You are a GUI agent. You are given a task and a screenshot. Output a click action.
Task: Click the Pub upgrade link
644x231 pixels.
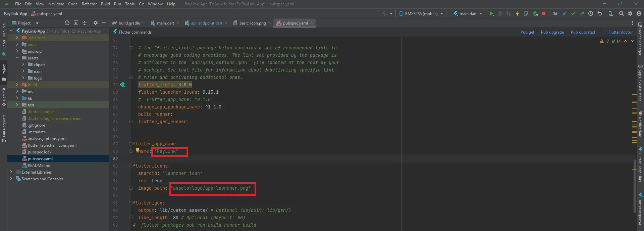click(552, 32)
